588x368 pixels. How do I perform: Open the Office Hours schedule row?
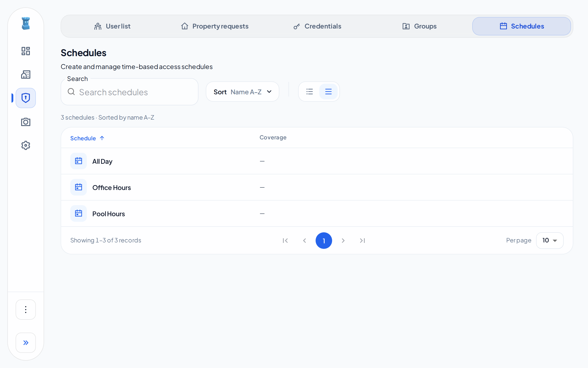coord(317,187)
